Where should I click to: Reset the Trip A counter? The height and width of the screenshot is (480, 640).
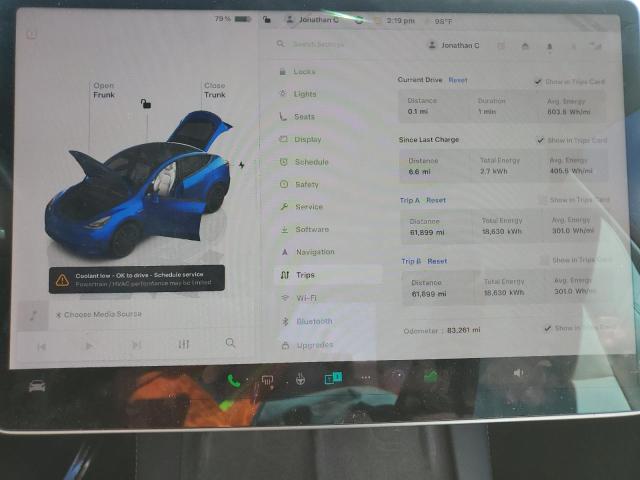pyautogui.click(x=436, y=200)
